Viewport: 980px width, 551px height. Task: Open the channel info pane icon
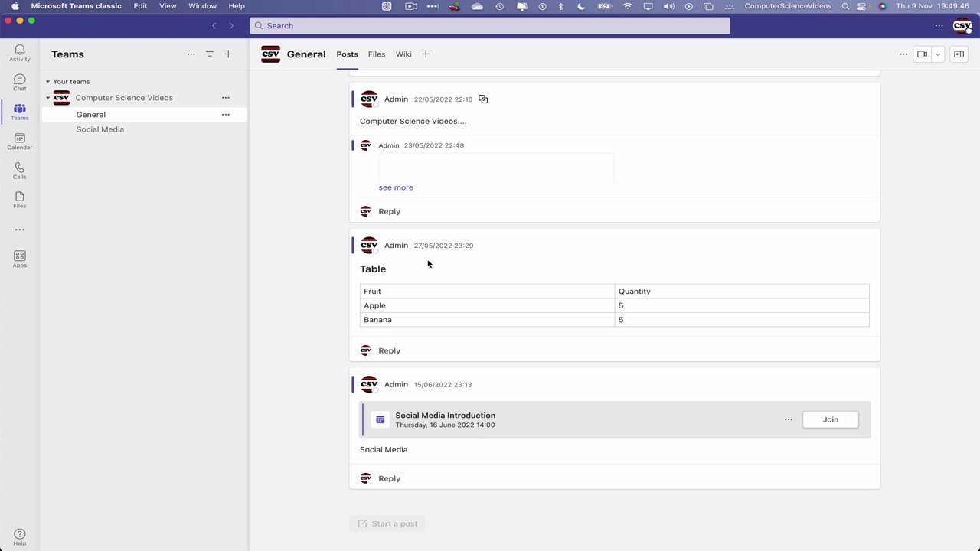[x=959, y=54]
